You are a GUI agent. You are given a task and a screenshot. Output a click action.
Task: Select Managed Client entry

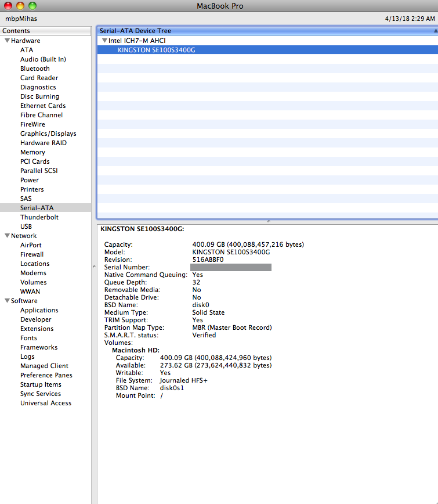point(44,366)
